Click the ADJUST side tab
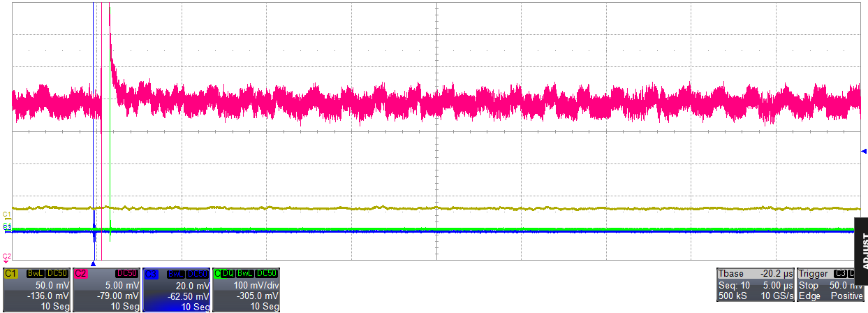The height and width of the screenshot is (313, 868). coord(860,250)
